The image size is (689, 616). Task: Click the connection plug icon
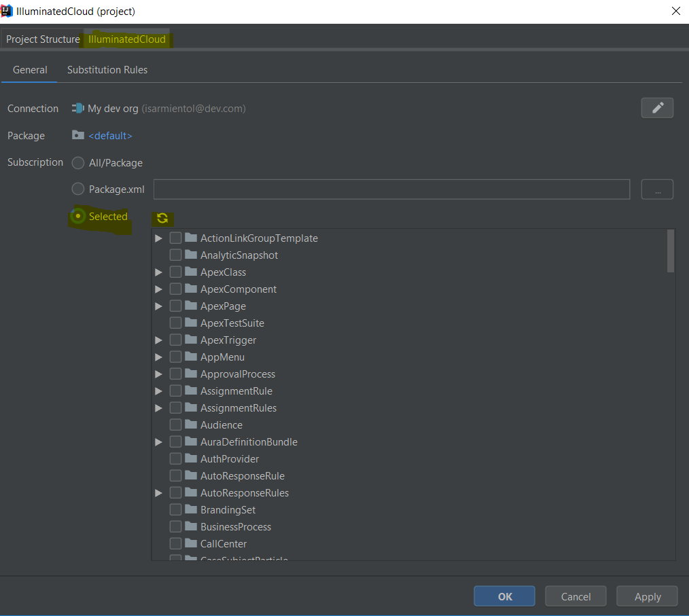tap(78, 108)
